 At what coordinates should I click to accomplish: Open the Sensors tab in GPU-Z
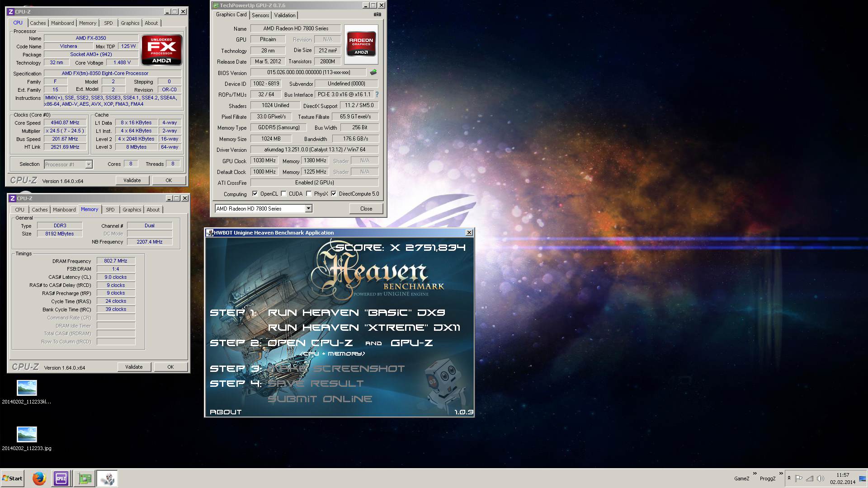260,15
